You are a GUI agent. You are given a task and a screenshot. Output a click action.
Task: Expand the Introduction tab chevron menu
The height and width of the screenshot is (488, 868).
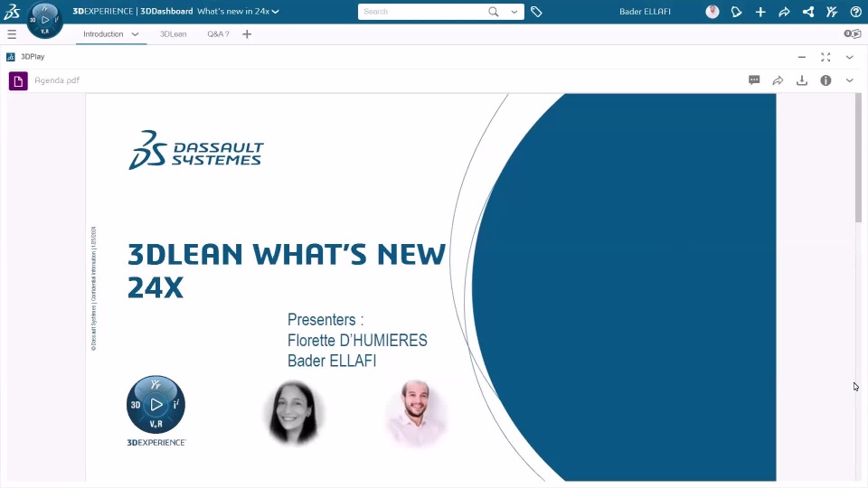point(136,34)
